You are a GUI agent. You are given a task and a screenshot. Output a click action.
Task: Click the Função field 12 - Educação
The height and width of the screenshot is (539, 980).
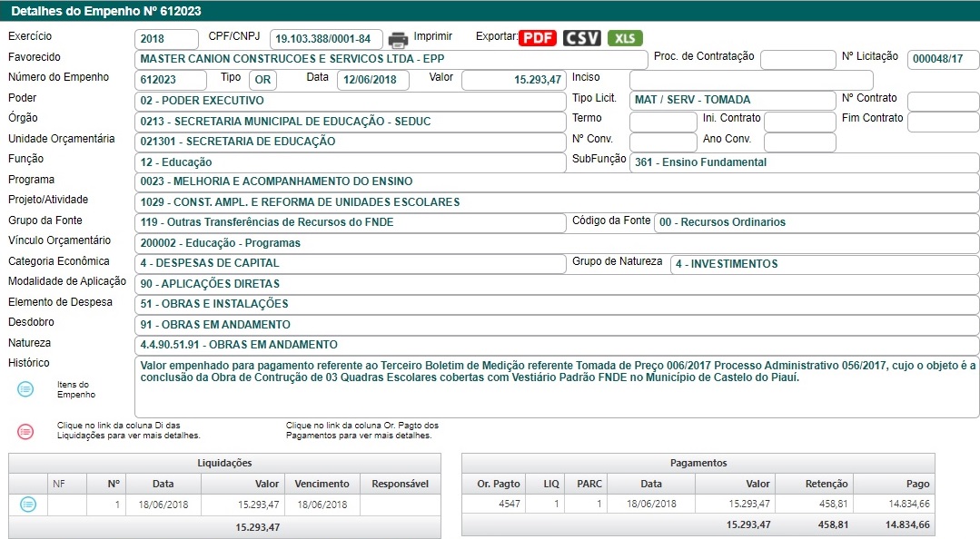tap(351, 162)
